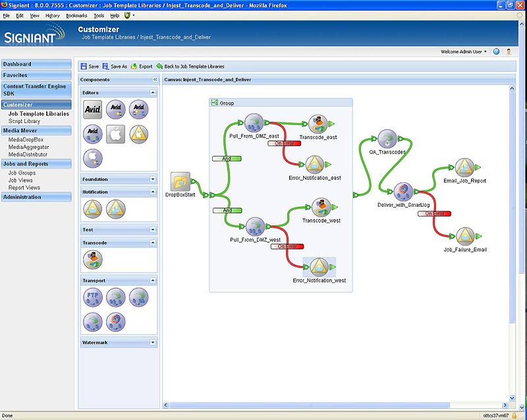Click the DropBoxStart node icon

180,182
